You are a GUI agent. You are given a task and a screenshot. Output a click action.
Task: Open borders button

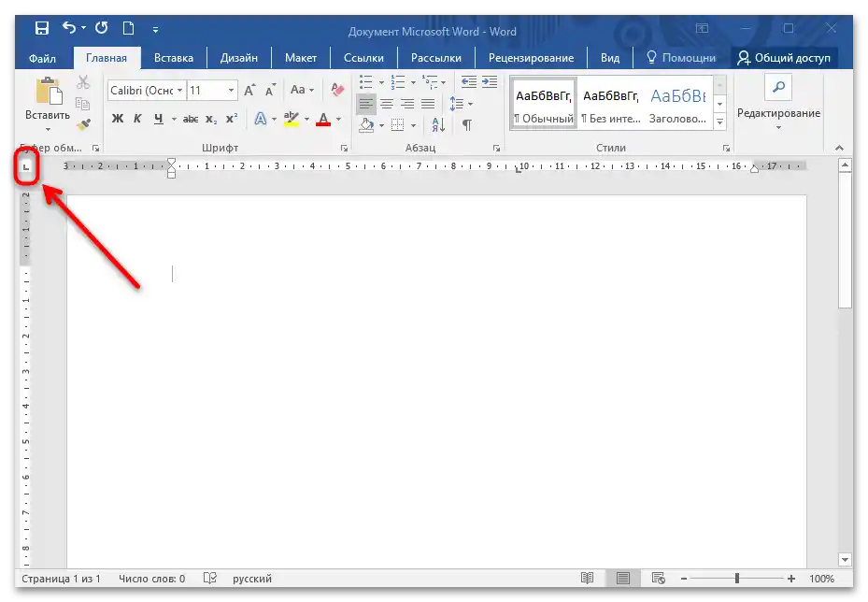[x=397, y=125]
